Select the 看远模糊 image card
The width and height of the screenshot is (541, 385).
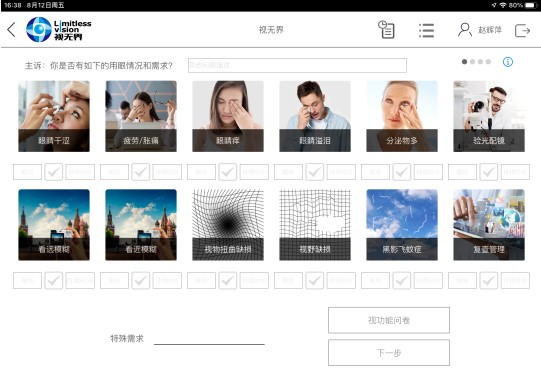[x=54, y=225]
